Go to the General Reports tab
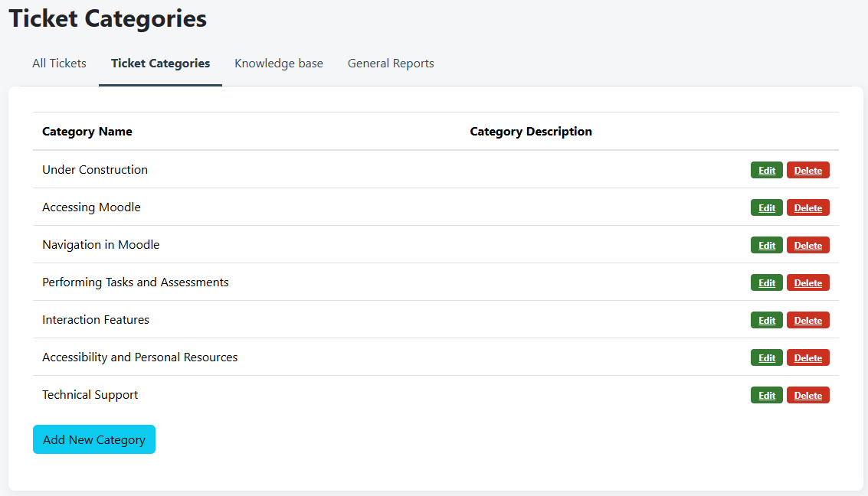Image resolution: width=868 pixels, height=496 pixels. click(391, 64)
